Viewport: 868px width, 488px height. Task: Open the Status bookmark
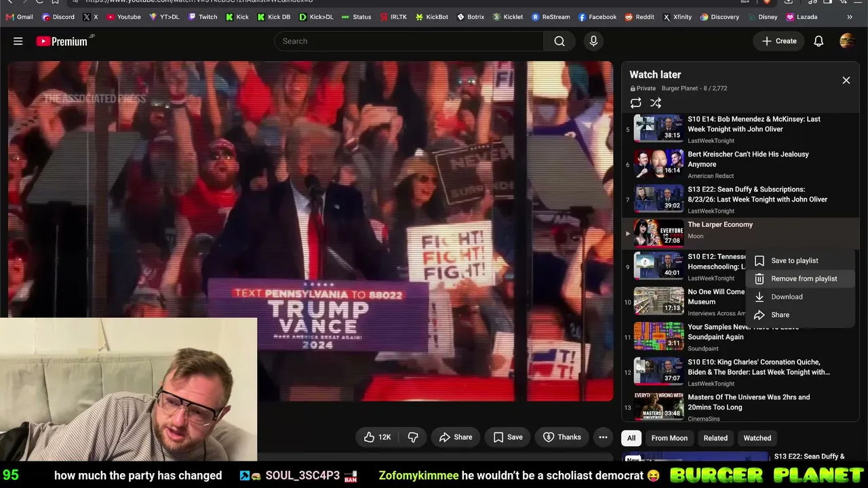356,17
